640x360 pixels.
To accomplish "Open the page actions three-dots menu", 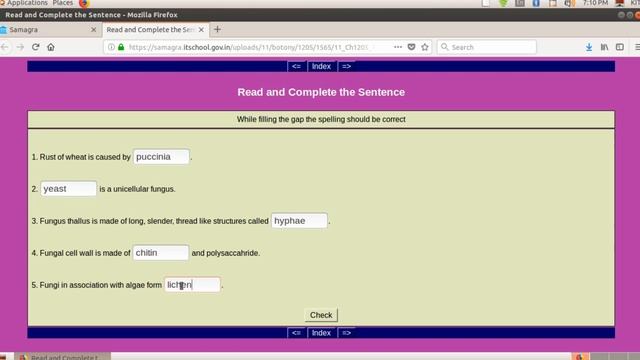I will [398, 47].
